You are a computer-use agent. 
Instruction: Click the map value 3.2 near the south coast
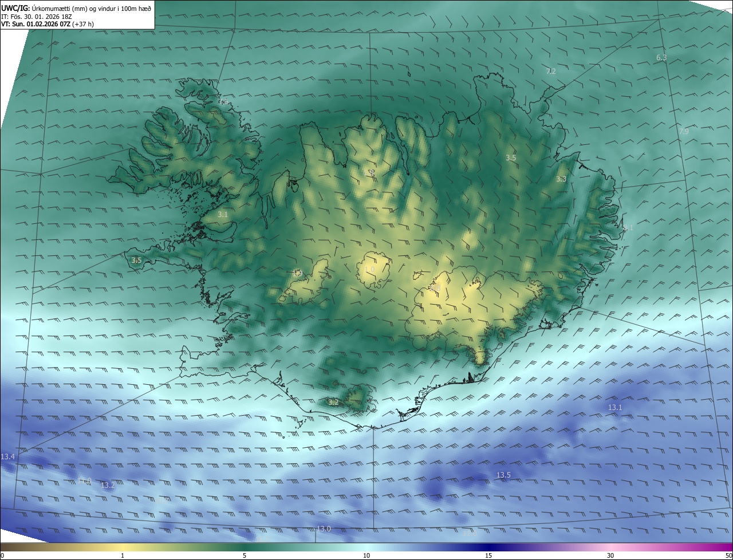click(x=333, y=403)
